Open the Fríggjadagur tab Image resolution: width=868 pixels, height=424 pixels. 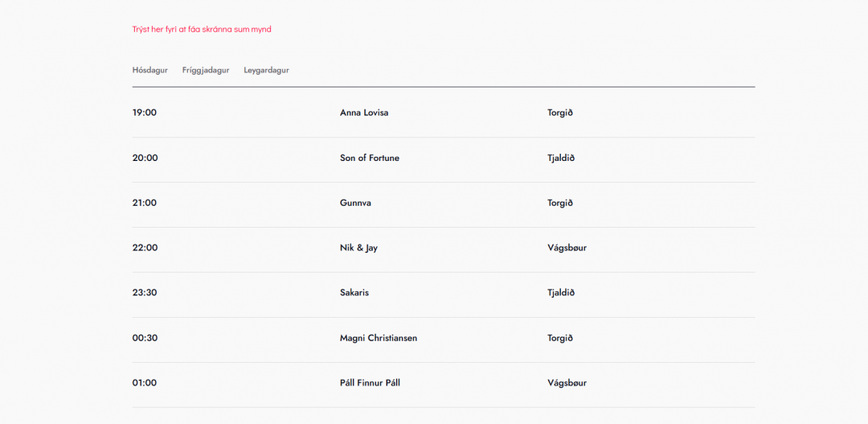click(x=206, y=70)
